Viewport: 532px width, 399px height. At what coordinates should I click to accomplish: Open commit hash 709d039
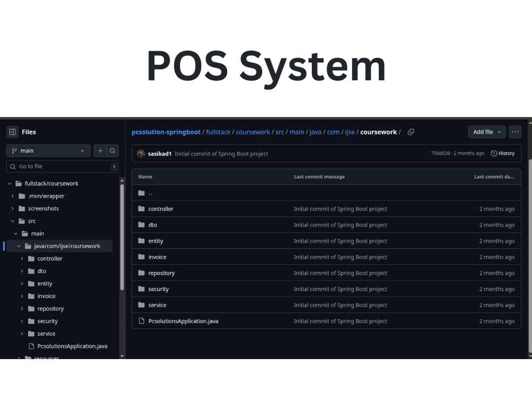440,153
